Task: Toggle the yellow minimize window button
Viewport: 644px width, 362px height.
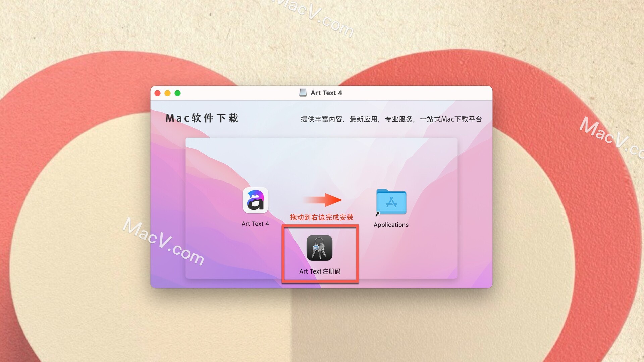Action: pos(169,93)
